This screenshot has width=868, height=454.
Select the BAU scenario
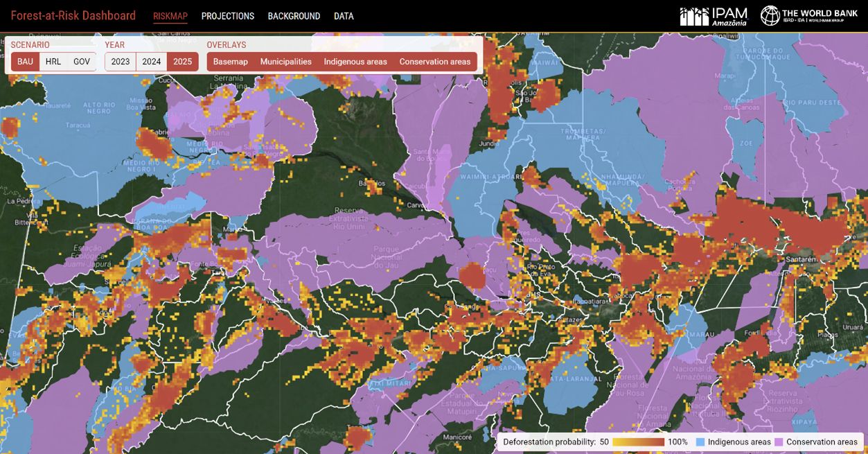(x=26, y=61)
